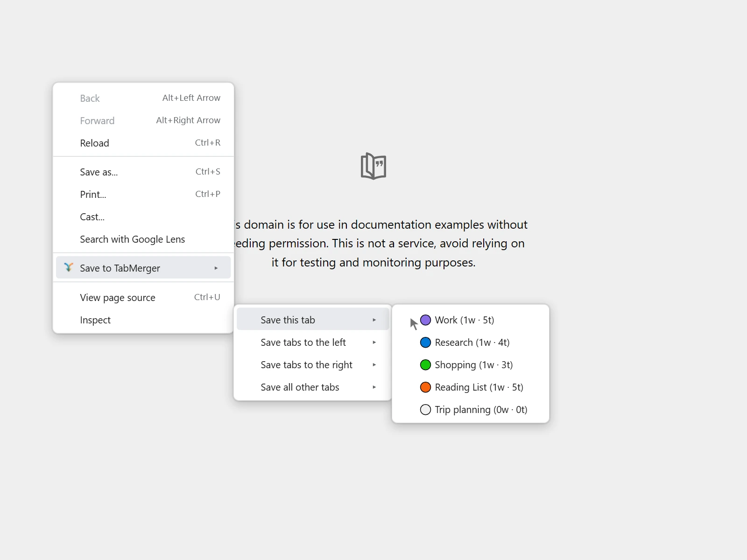Click the orange Reading List circle
Screen dimensions: 747x560
(425, 387)
